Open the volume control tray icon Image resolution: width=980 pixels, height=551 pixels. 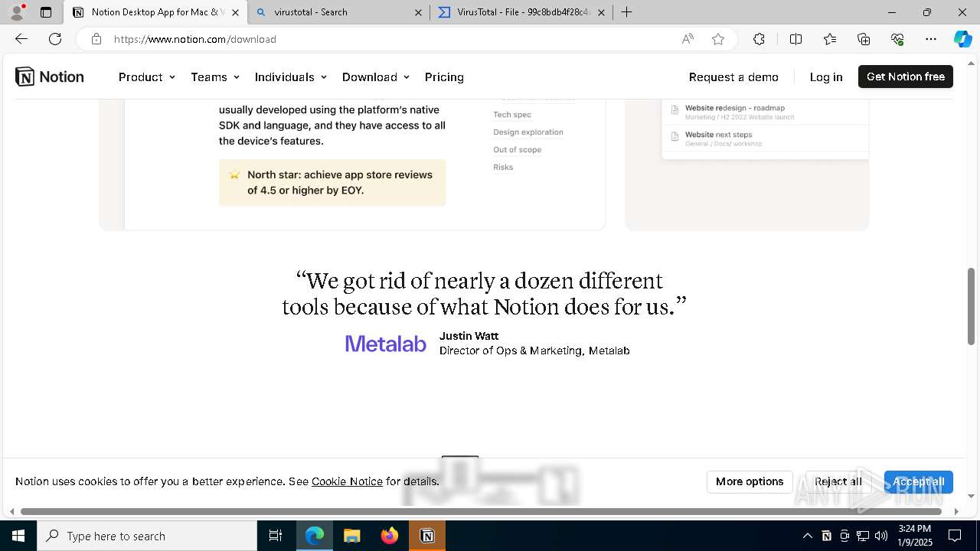click(881, 536)
